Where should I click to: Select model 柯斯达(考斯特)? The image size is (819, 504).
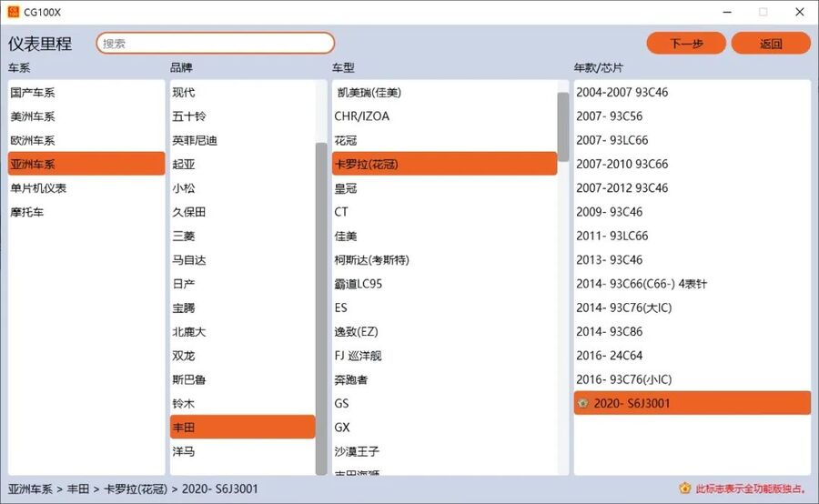pyautogui.click(x=444, y=260)
